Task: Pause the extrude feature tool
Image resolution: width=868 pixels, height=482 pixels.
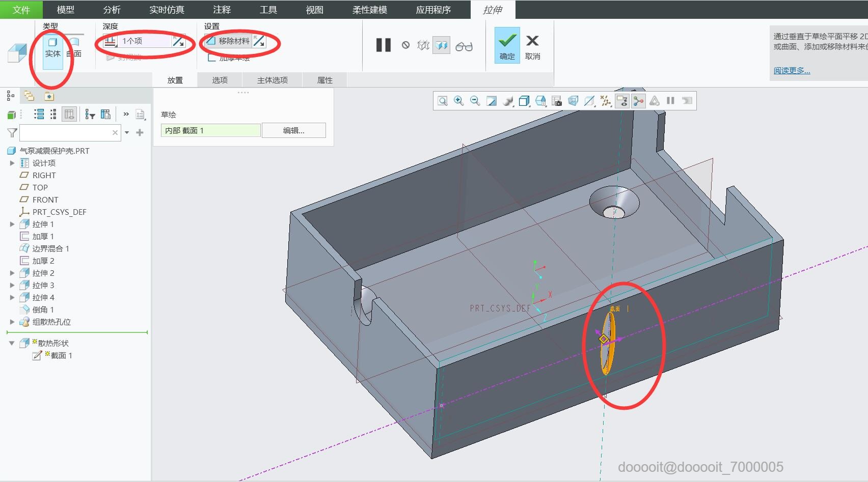Action: tap(384, 45)
